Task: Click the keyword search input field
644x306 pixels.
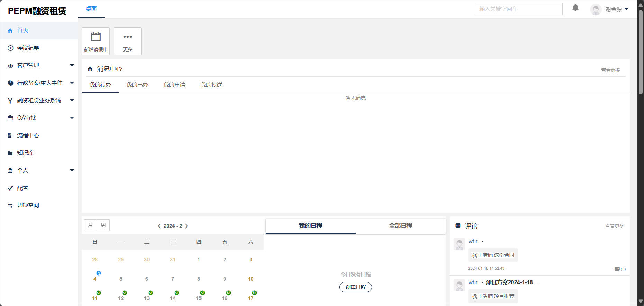Action: (x=518, y=9)
